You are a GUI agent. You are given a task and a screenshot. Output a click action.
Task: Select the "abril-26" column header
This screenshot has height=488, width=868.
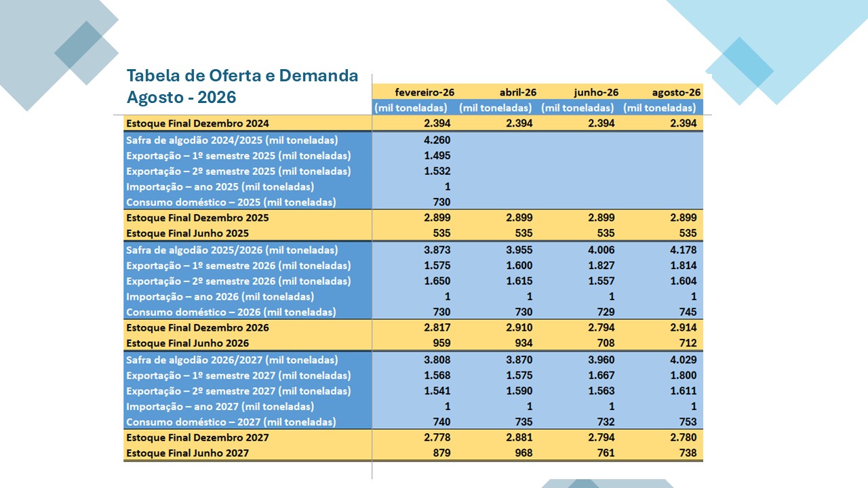point(518,92)
